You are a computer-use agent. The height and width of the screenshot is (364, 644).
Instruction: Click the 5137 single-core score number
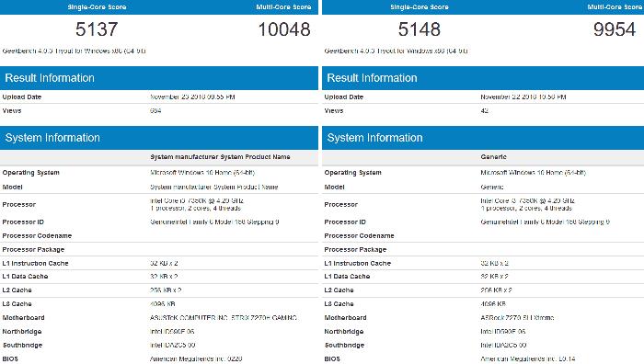pyautogui.click(x=97, y=29)
